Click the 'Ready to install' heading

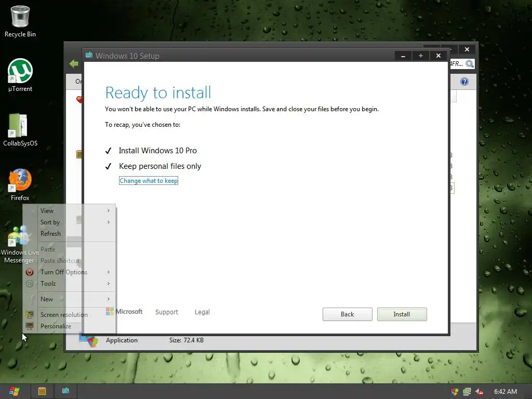tap(158, 92)
